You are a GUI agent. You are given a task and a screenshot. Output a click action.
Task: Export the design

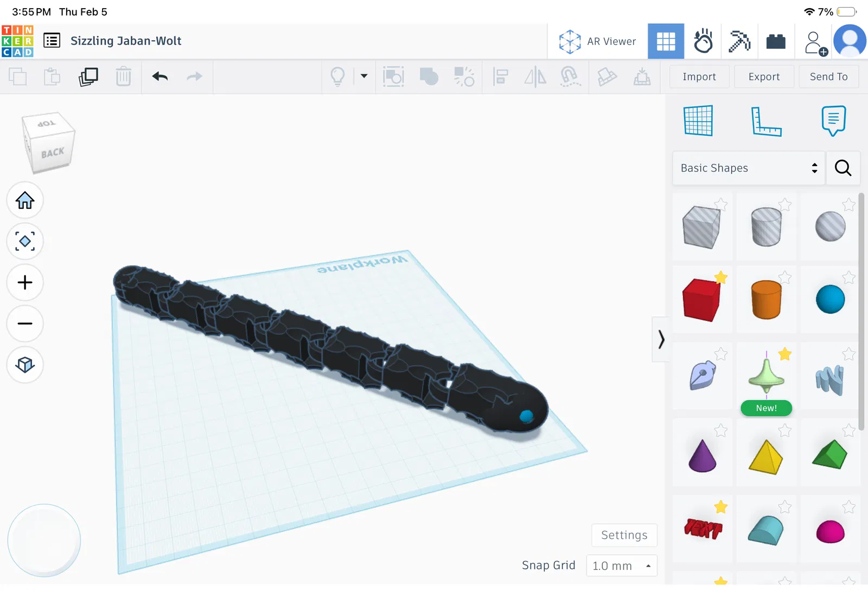(764, 77)
